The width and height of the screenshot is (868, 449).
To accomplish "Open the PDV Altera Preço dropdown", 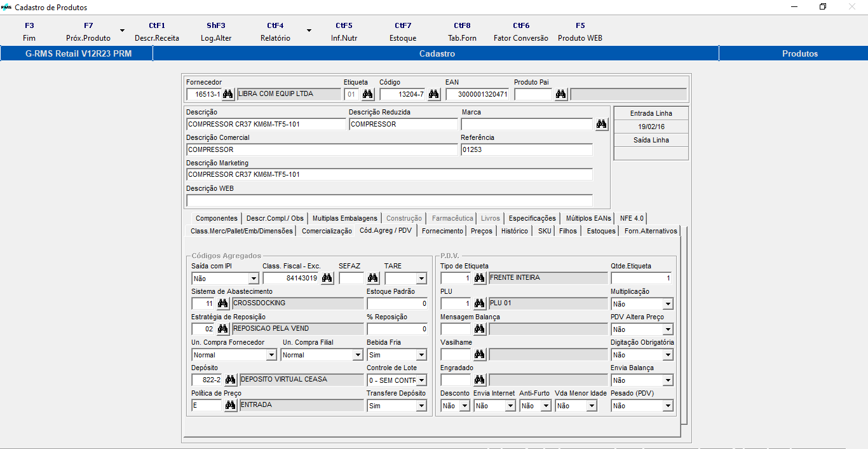I will click(x=667, y=329).
